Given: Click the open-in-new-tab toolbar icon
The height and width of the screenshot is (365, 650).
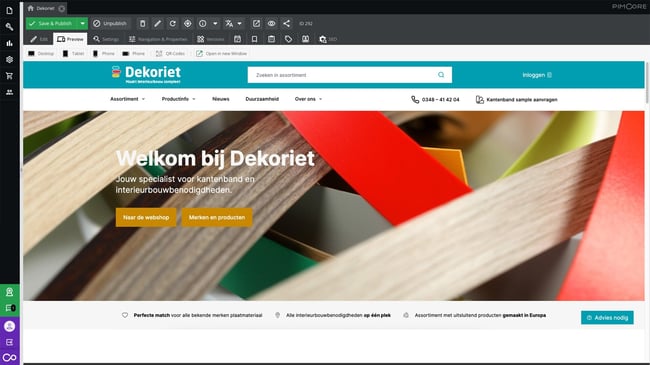Looking at the screenshot, I should click(x=256, y=24).
